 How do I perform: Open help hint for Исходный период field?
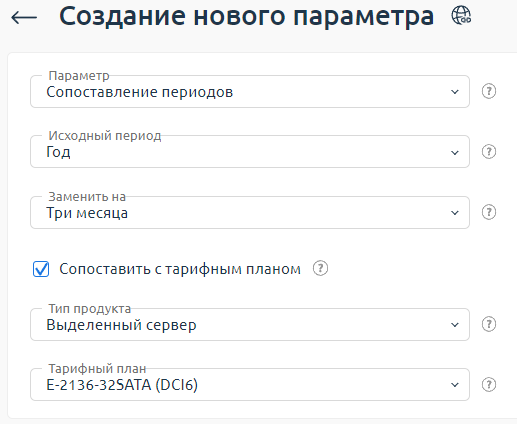(x=489, y=152)
